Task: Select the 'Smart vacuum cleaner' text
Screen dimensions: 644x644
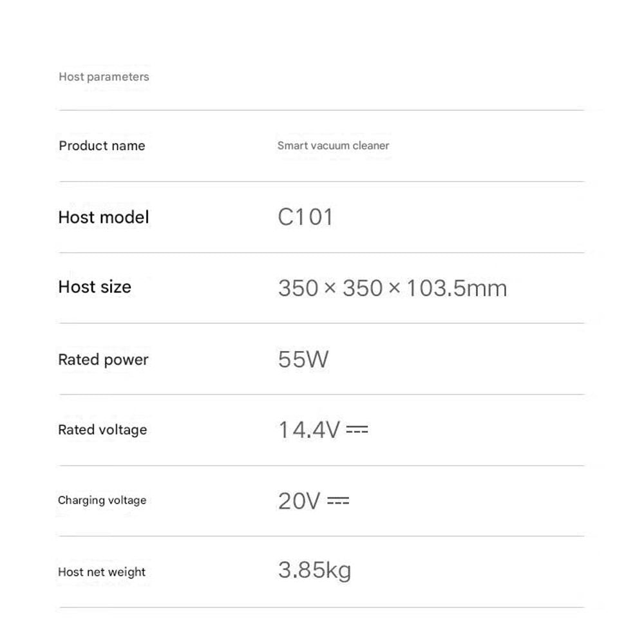Action: (x=333, y=146)
